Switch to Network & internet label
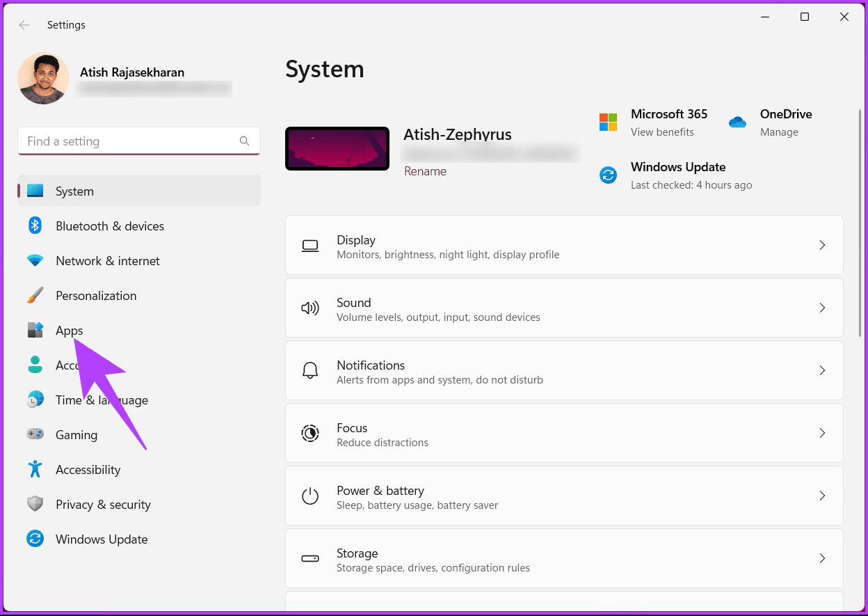The height and width of the screenshot is (616, 868). (108, 261)
